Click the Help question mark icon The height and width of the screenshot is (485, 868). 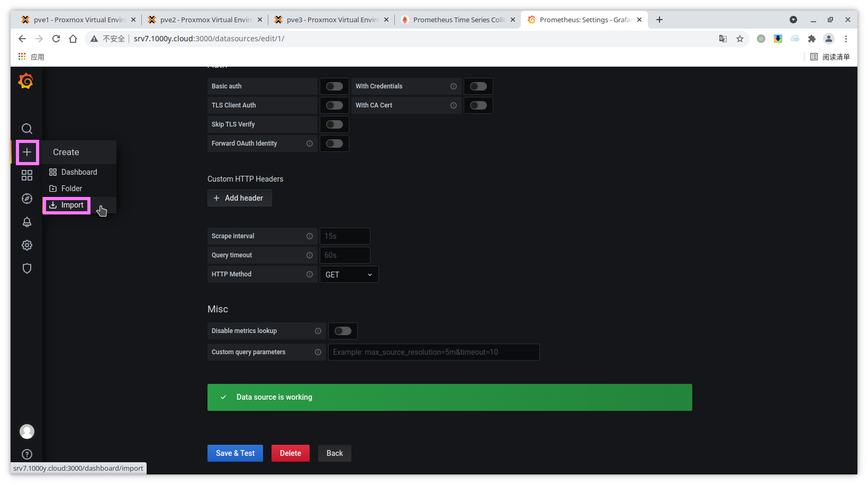[27, 454]
